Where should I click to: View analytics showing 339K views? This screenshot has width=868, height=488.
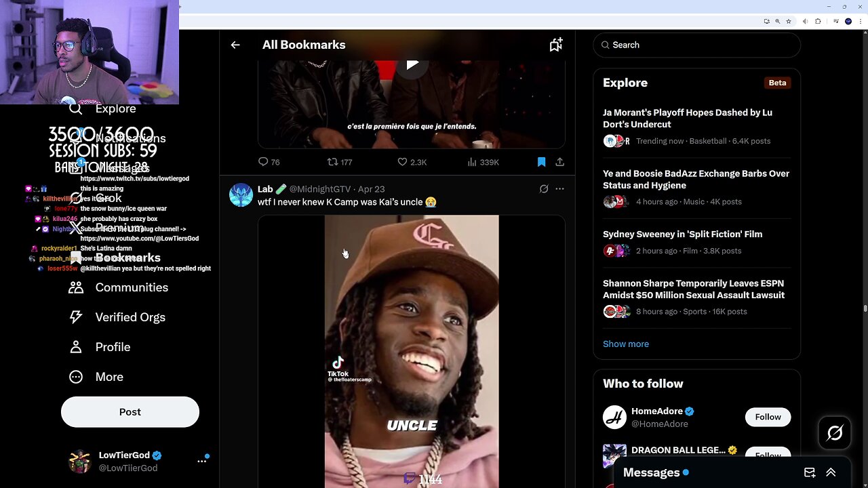tap(484, 162)
